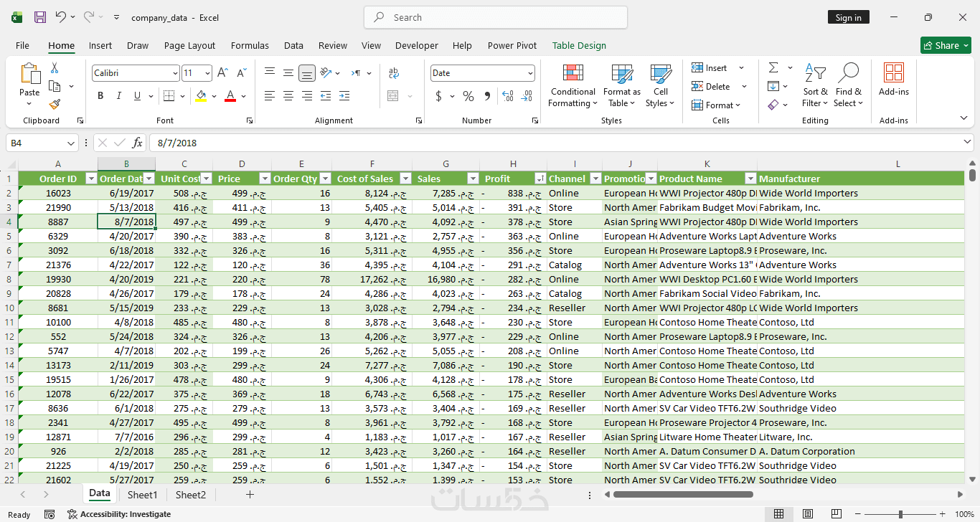980x522 pixels.
Task: Apply the yellow Fill Color
Action: point(201,96)
